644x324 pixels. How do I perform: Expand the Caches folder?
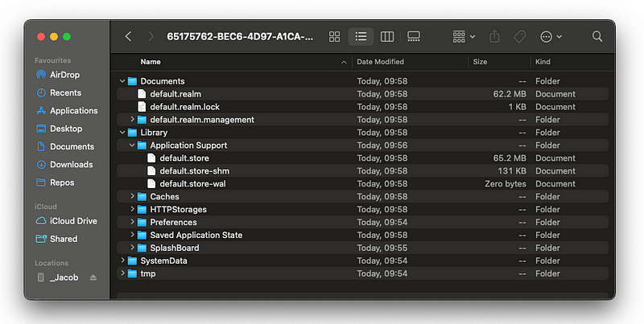point(132,197)
